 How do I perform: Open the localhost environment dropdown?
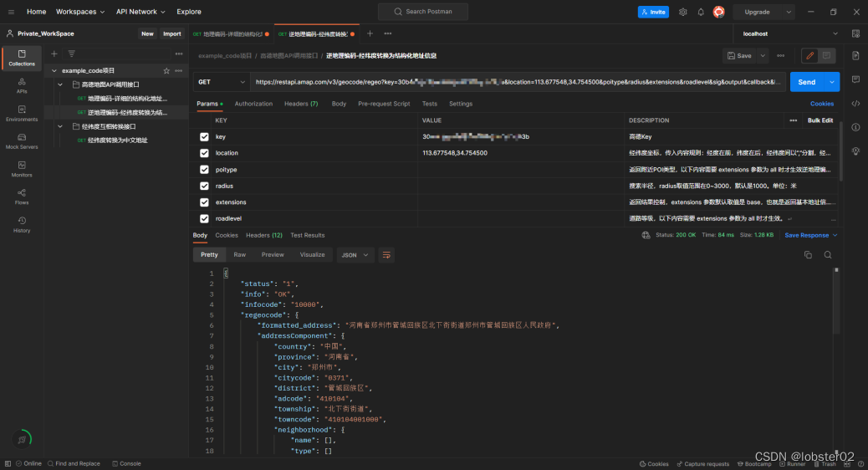coord(789,33)
